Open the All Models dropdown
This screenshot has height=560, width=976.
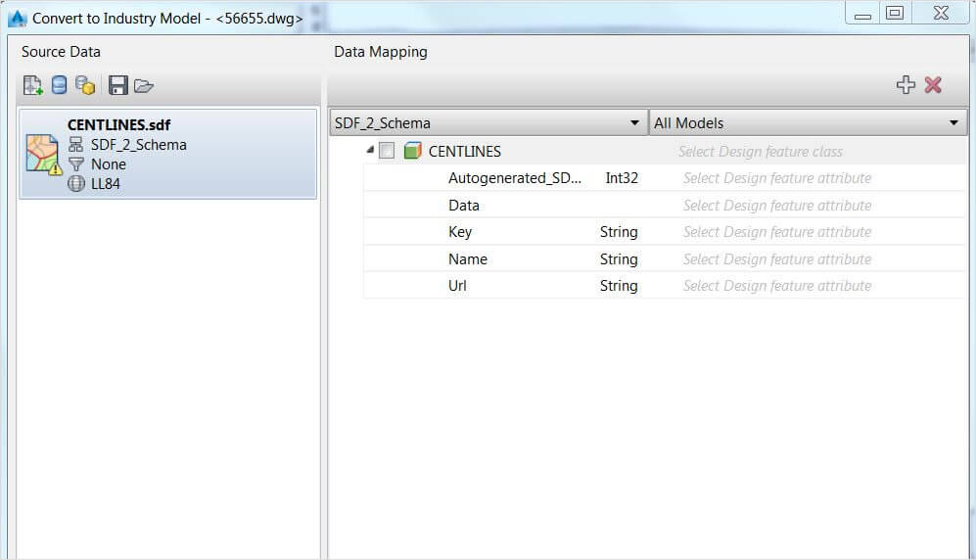[807, 122]
